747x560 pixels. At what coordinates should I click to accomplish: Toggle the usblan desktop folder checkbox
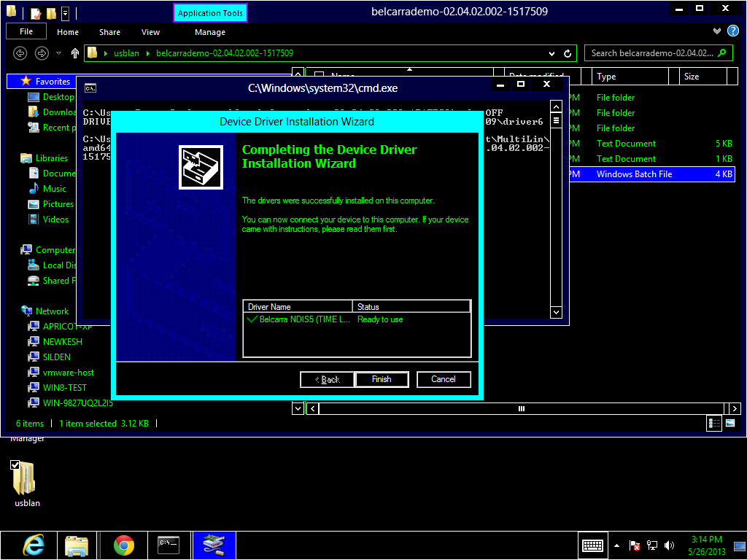pyautogui.click(x=15, y=464)
